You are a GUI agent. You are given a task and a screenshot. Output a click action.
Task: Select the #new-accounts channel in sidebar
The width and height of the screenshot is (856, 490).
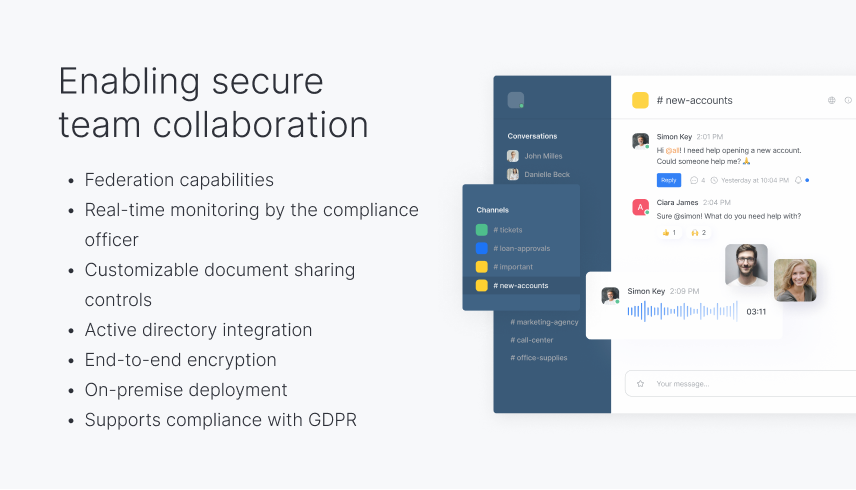[x=521, y=285]
